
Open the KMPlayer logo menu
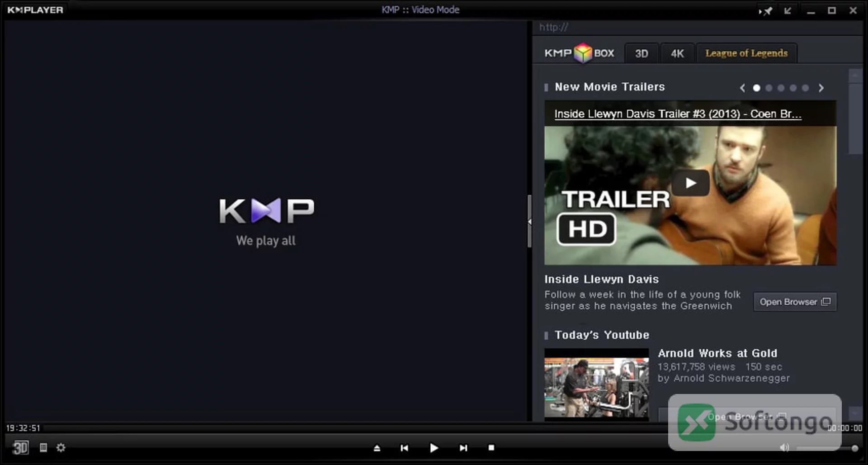click(x=35, y=10)
